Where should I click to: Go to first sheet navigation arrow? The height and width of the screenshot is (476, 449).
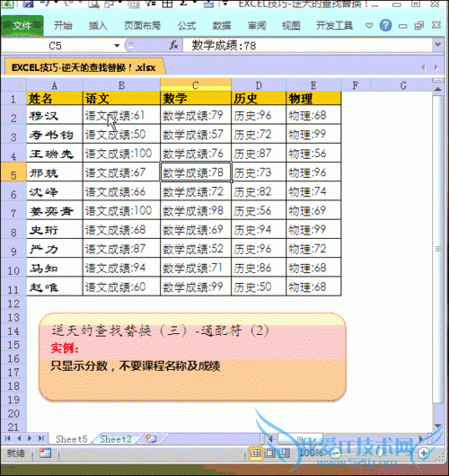(7, 438)
